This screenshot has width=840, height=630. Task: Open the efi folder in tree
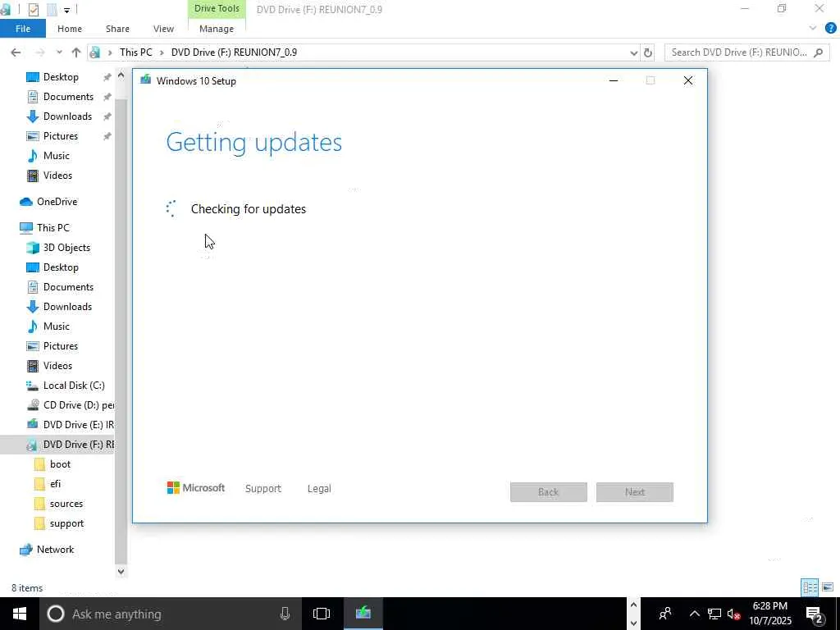[x=55, y=484]
